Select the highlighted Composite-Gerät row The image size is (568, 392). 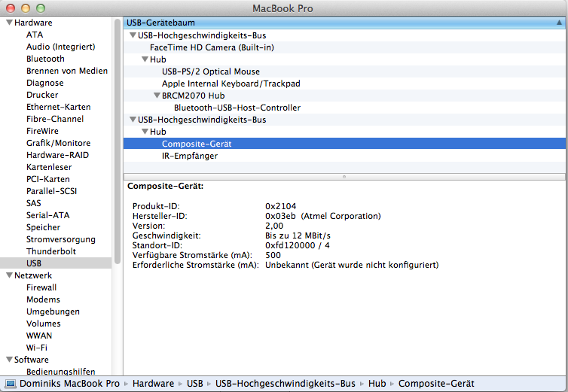pyautogui.click(x=344, y=144)
